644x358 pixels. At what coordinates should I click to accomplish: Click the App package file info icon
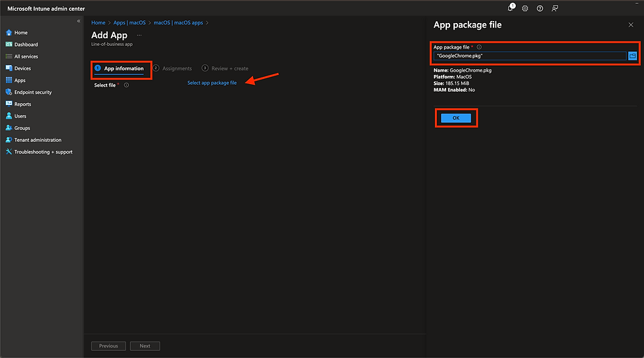click(479, 47)
